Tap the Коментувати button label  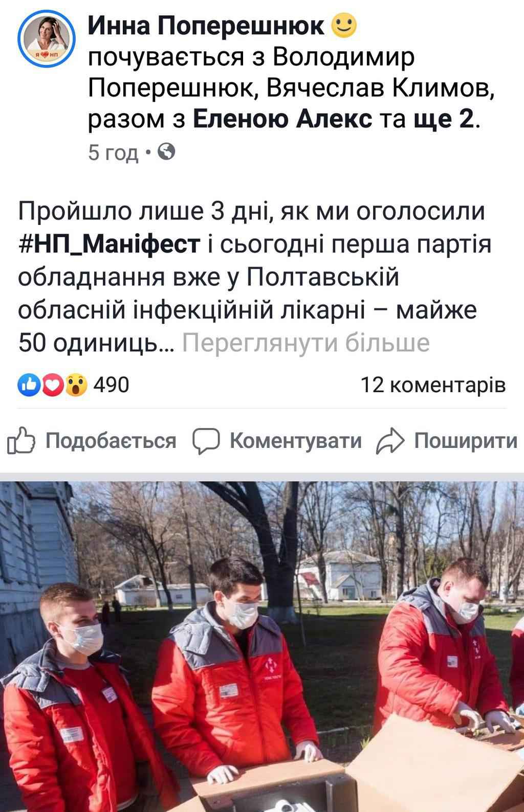point(295,440)
